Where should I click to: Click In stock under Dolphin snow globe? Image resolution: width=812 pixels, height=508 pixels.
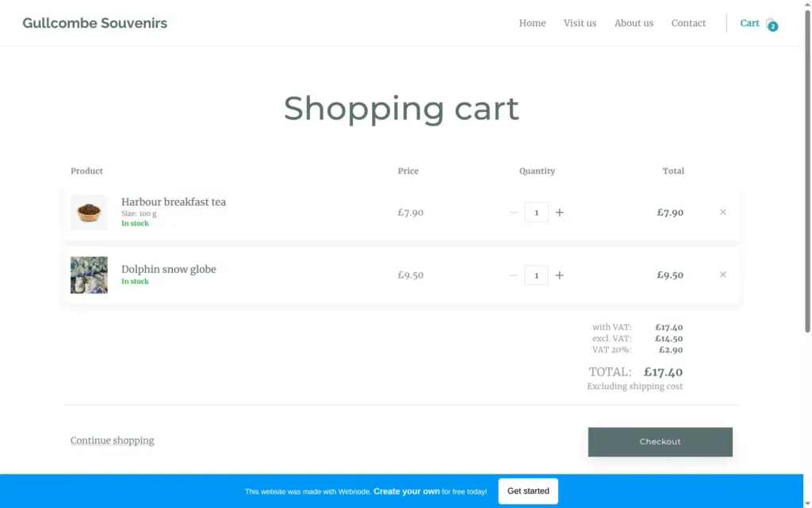[135, 282]
